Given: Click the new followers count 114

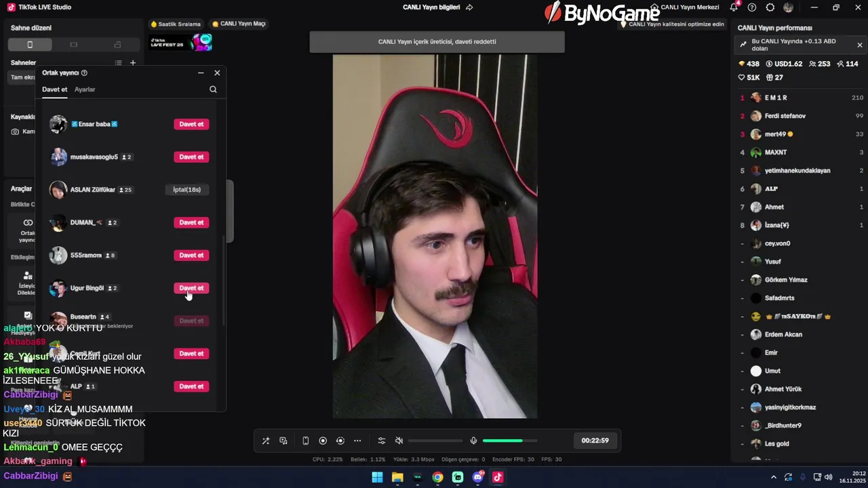Looking at the screenshot, I should click(x=848, y=64).
